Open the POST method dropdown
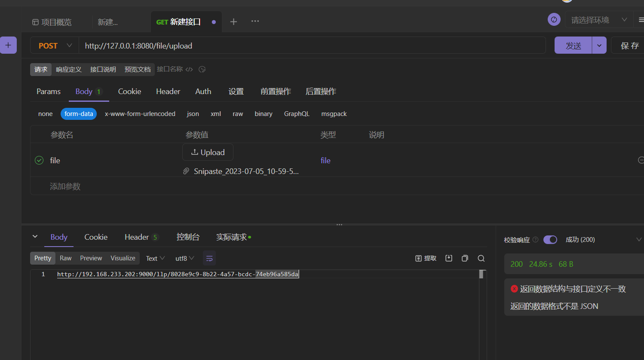Screen dimensions: 644x360 point(55,46)
